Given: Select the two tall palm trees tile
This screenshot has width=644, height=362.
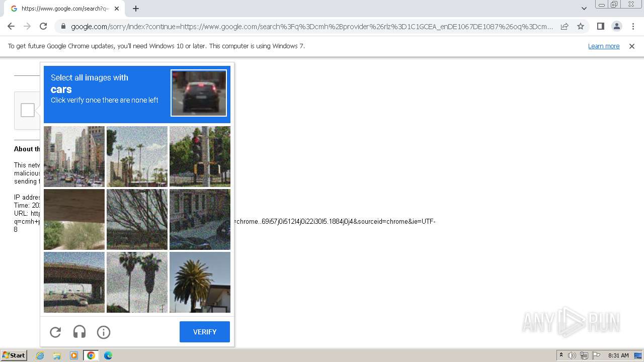Looking at the screenshot, I should tap(137, 282).
